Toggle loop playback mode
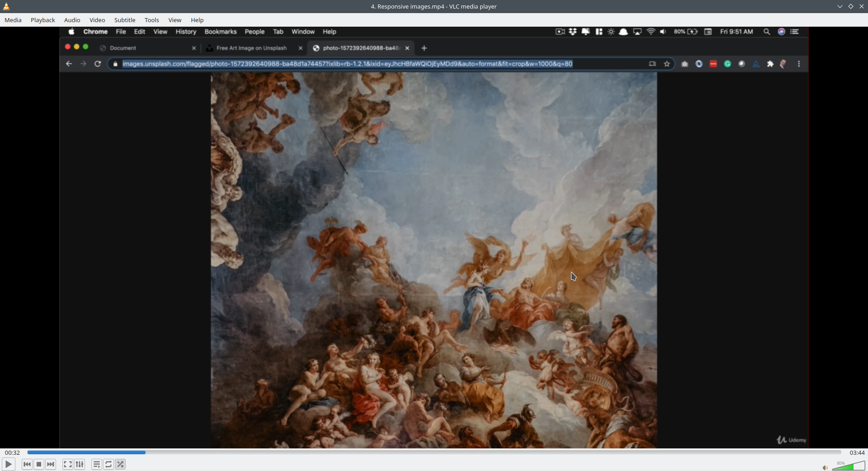Image resolution: width=868 pixels, height=471 pixels. (108, 464)
